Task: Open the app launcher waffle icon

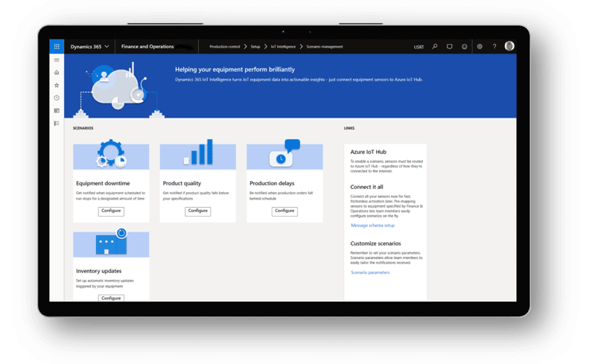Action: coord(57,46)
